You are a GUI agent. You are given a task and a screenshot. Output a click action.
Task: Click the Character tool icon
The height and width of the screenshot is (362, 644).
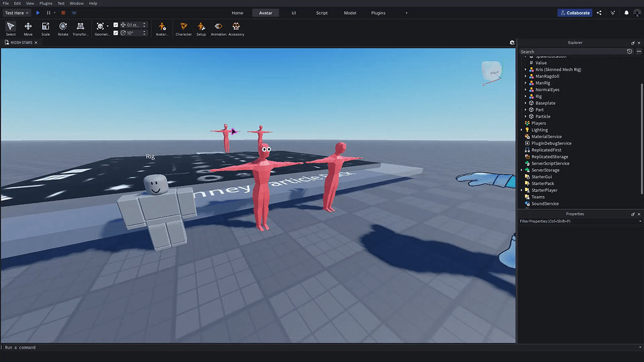click(x=184, y=28)
